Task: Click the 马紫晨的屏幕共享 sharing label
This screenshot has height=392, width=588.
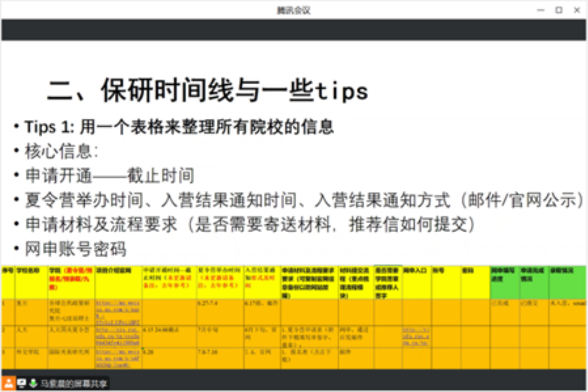Action: point(74,384)
